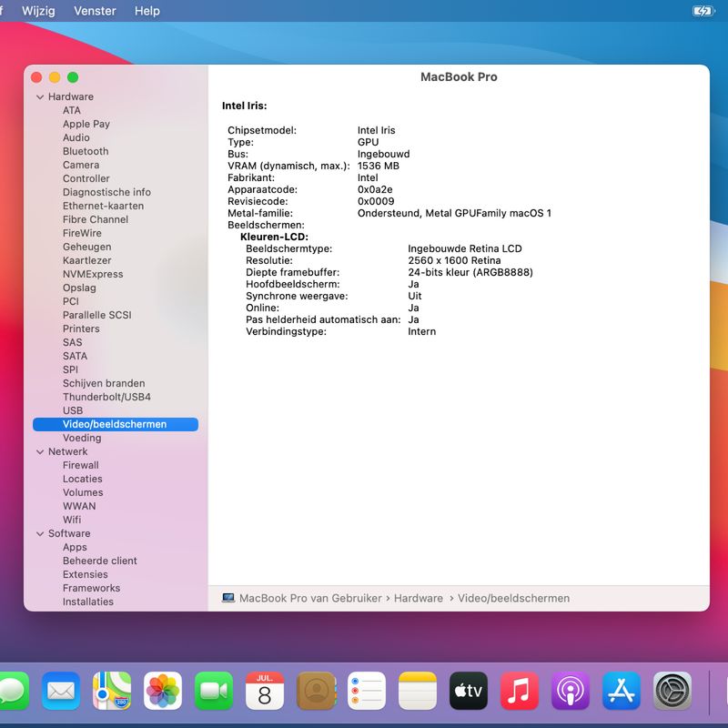This screenshot has width=728, height=728.
Task: Start FaceTime from the Dock
Action: [214, 691]
